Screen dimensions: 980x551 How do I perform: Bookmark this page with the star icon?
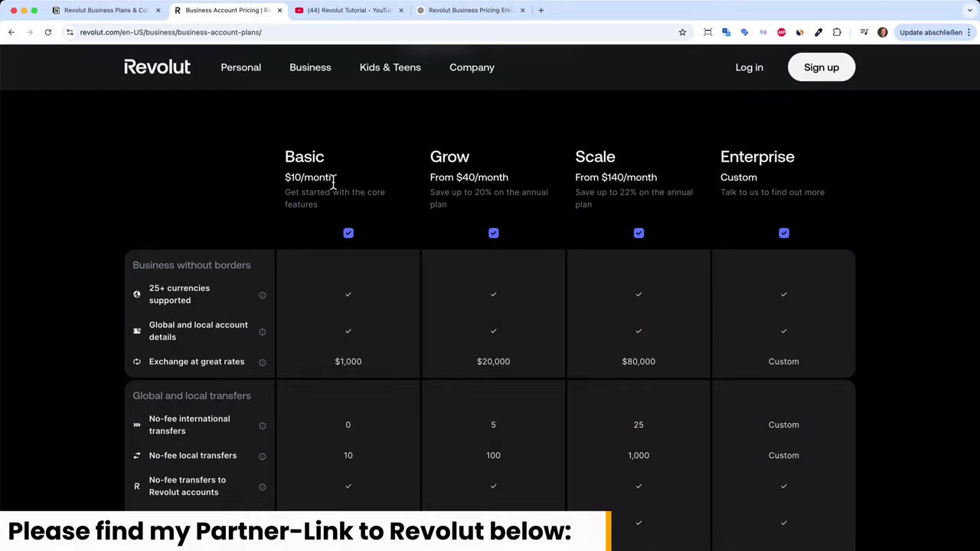682,32
